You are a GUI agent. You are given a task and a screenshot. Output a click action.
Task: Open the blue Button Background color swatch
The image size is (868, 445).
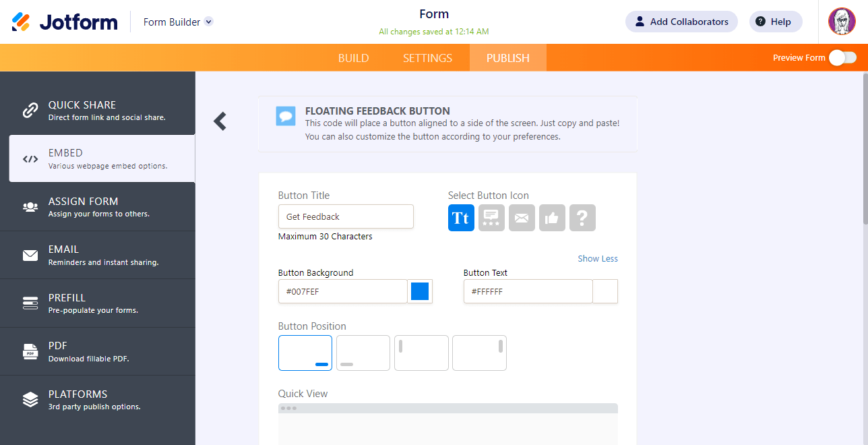coord(420,291)
